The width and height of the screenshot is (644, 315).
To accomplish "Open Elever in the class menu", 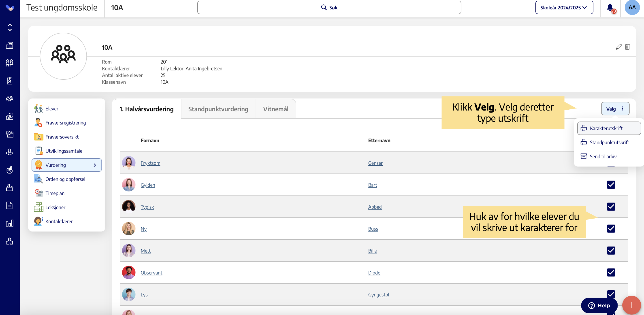I will (66, 109).
